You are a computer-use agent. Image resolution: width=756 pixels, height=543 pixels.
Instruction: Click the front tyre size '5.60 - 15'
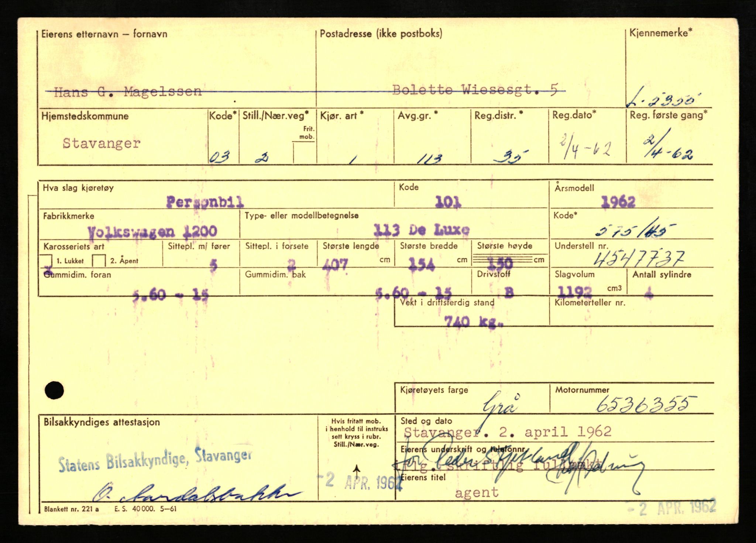171,295
